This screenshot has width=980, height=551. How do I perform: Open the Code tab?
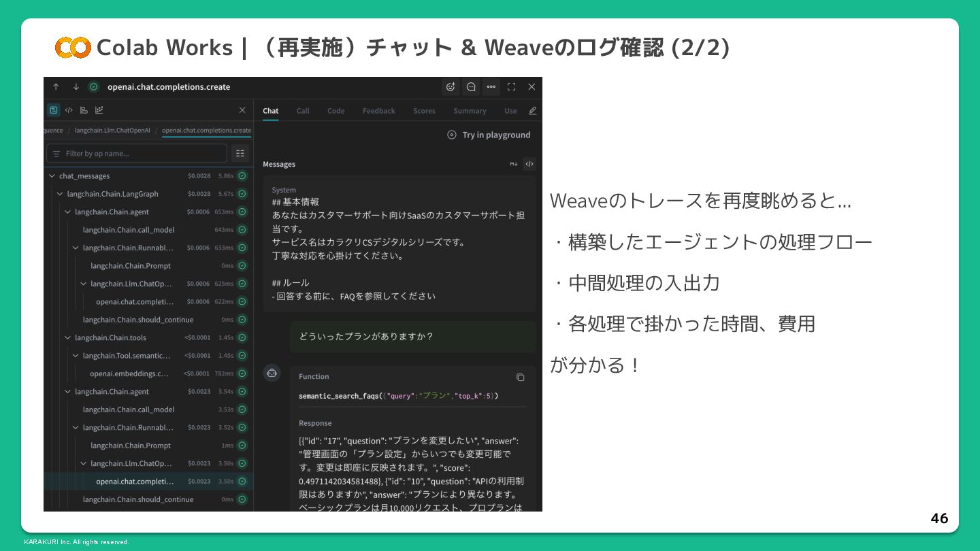[336, 111]
